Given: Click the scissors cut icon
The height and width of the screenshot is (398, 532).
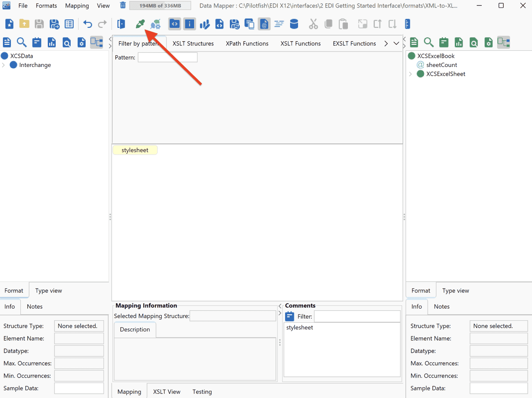Looking at the screenshot, I should pyautogui.click(x=313, y=24).
